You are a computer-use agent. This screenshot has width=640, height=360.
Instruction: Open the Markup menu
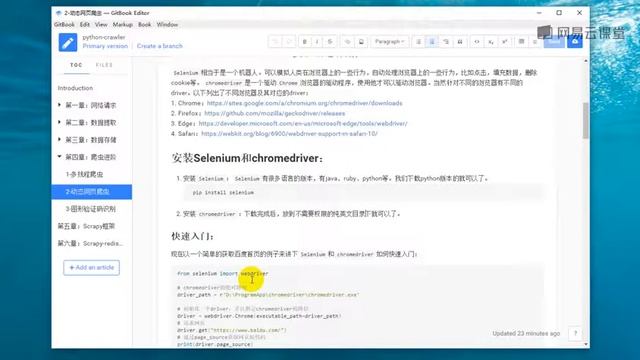[122, 24]
